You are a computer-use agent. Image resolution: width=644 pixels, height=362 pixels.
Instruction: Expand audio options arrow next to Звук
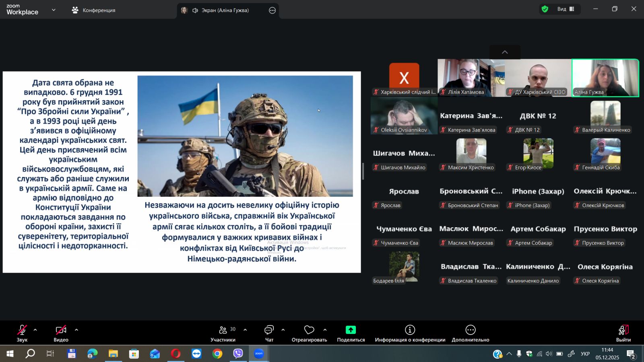35,330
